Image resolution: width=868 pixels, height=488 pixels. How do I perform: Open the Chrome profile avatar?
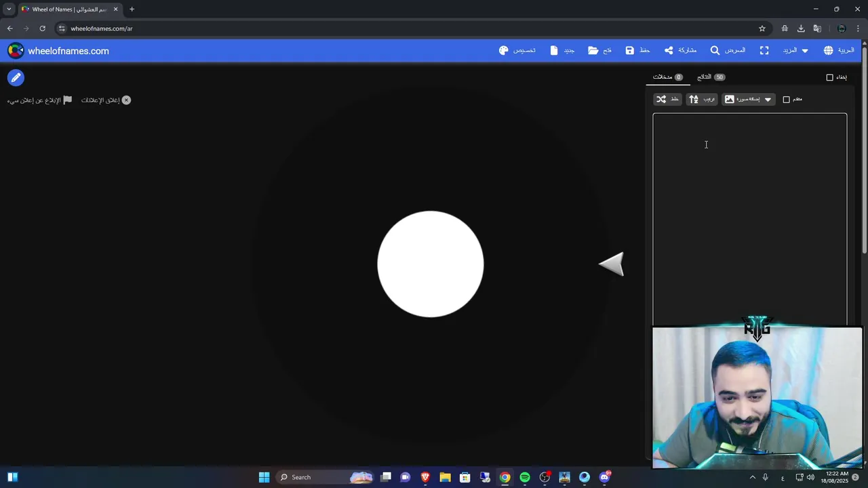click(842, 28)
